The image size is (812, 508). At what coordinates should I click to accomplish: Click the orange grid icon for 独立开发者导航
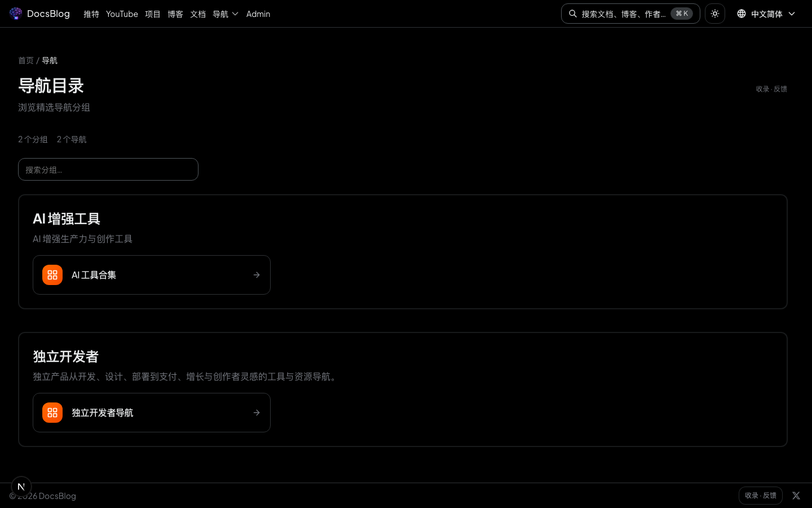(52, 413)
